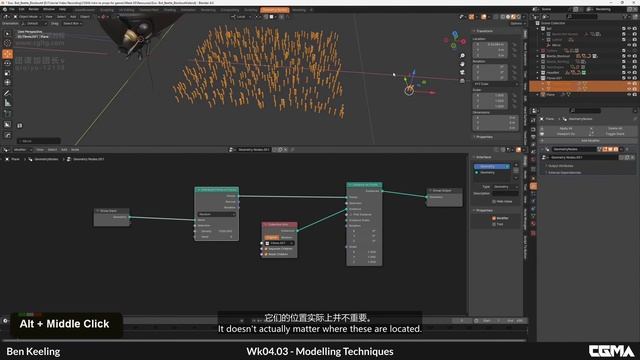Open the Select Box drag dropdown
The height and width of the screenshot is (360, 640).
[72, 24]
